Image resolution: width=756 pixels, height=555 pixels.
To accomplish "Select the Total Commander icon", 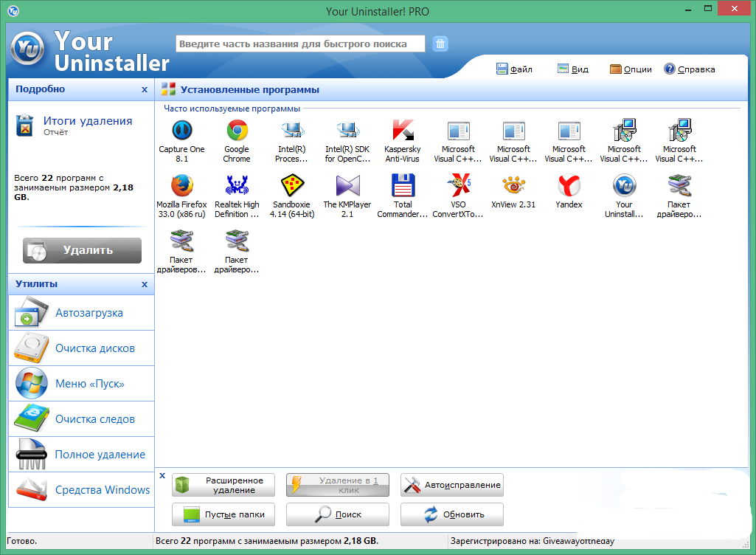I will point(403,185).
